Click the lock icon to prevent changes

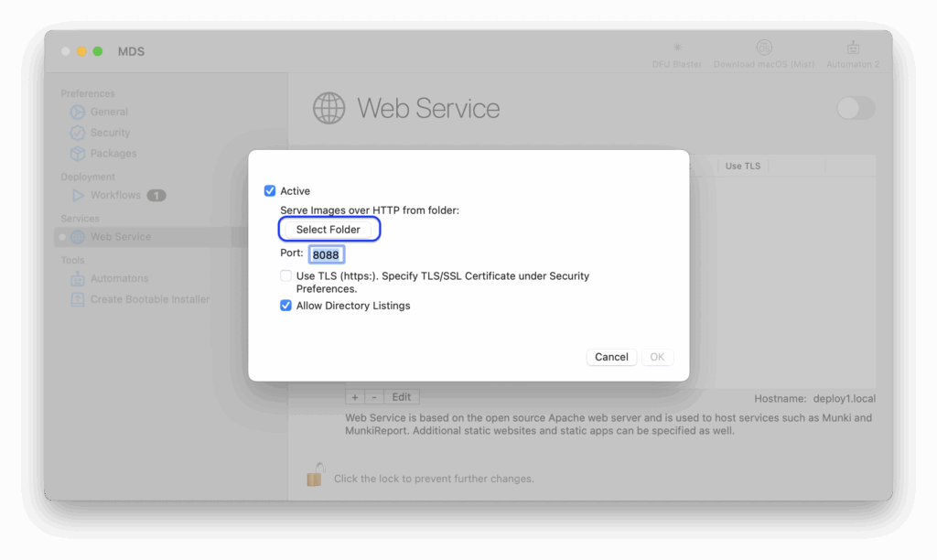(x=316, y=475)
